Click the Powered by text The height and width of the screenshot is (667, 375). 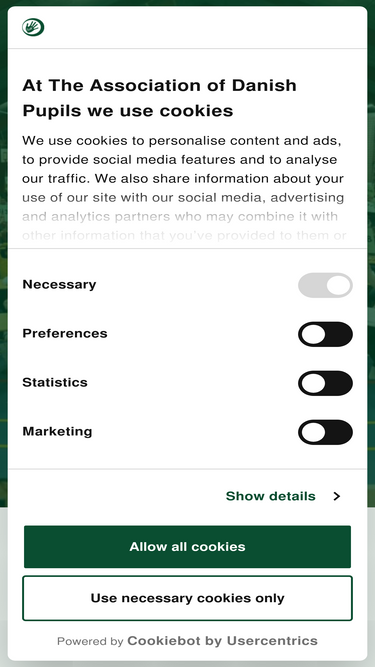pos(90,641)
